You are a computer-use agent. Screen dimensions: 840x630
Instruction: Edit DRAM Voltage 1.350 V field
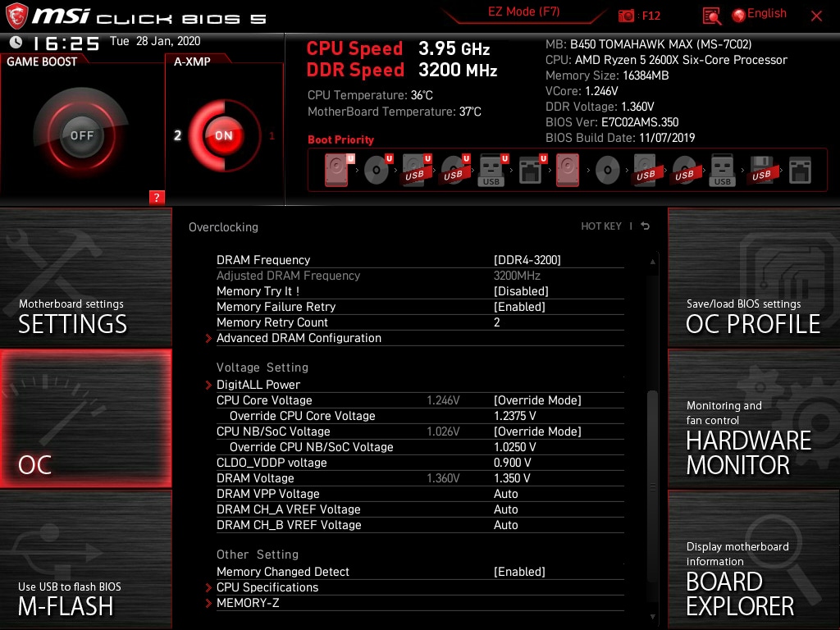512,478
